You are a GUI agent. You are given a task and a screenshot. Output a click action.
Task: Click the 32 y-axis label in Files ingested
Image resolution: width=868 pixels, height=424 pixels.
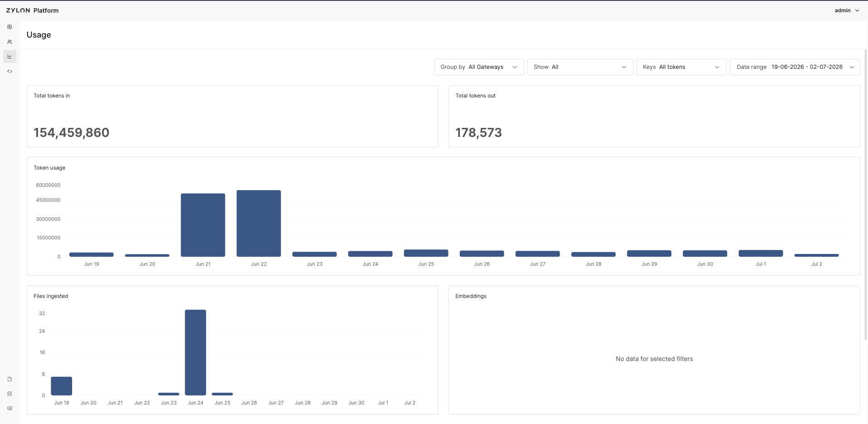42,313
